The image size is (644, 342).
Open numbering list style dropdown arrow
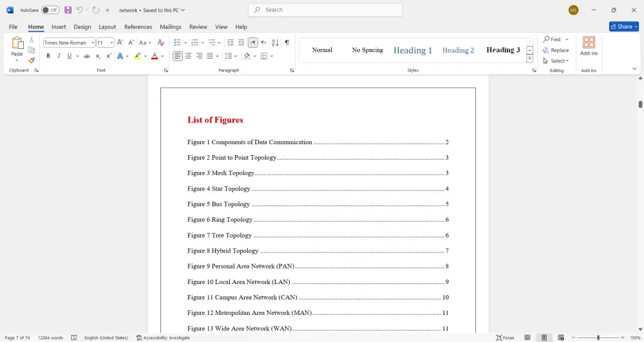(x=202, y=43)
